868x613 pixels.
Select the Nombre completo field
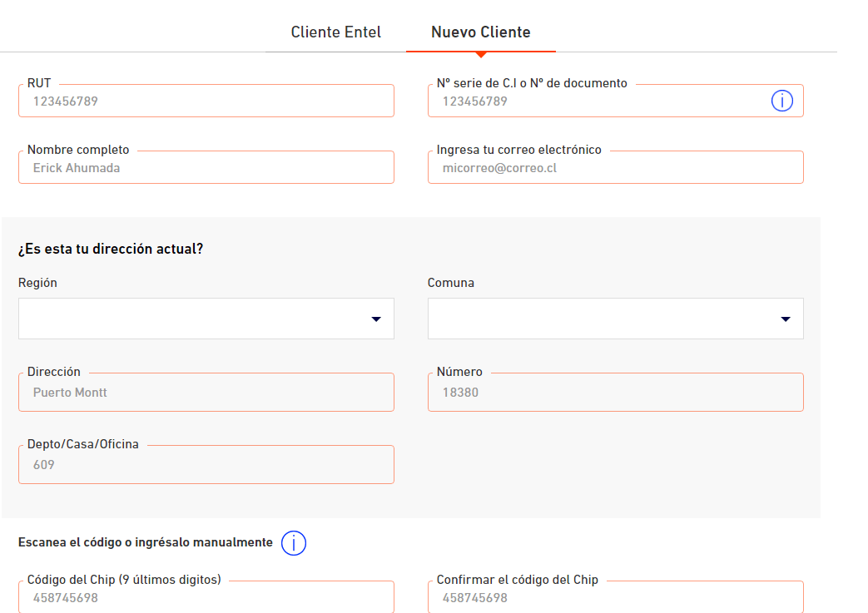pyautogui.click(x=206, y=168)
